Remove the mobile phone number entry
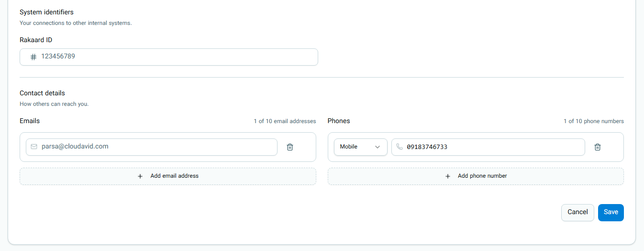 tap(597, 147)
